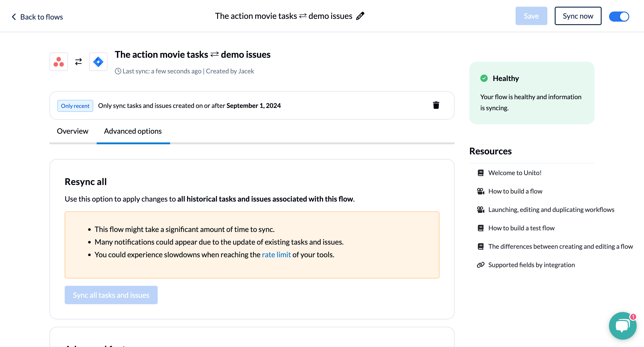644x347 pixels.
Task: Click the chat notification badge showing 1
Action: click(633, 317)
